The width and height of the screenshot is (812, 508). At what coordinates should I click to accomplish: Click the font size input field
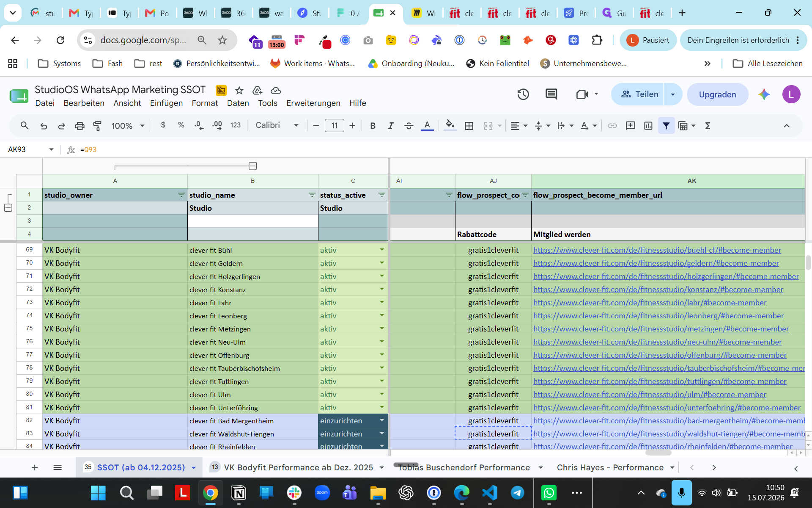[334, 126]
